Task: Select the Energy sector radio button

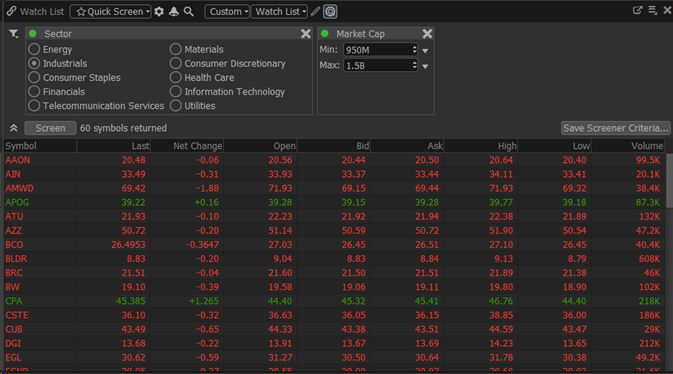Action: tap(34, 49)
